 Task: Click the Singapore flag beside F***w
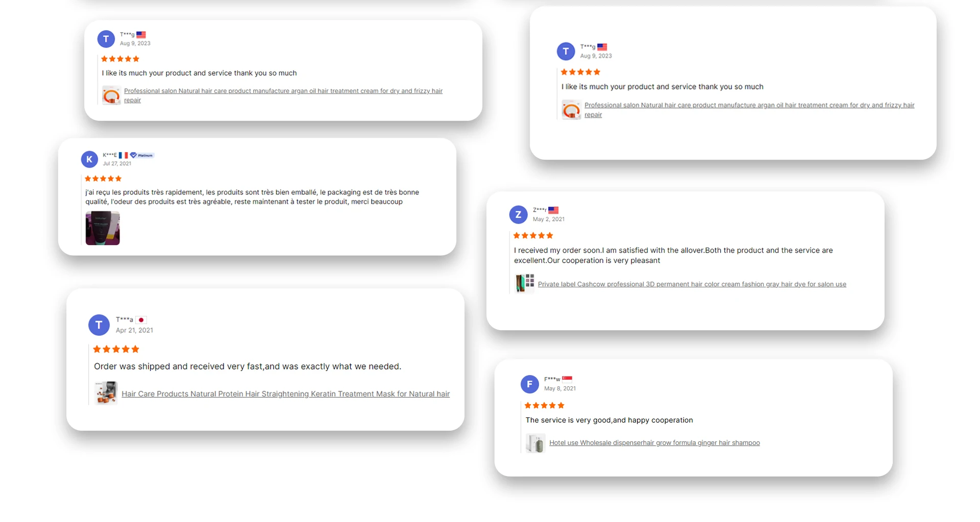point(567,379)
